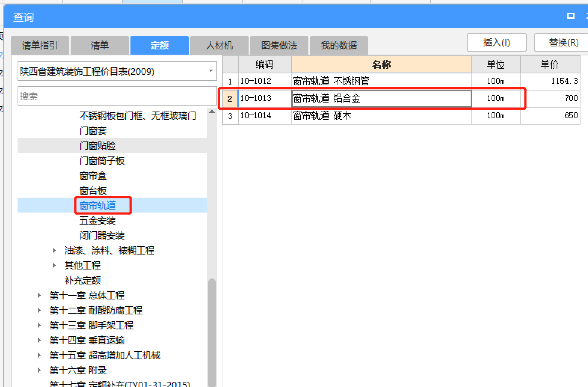Screen dimensions: 588x387
Task: Click the tree vertical scrollbar thumb
Action: [212, 332]
